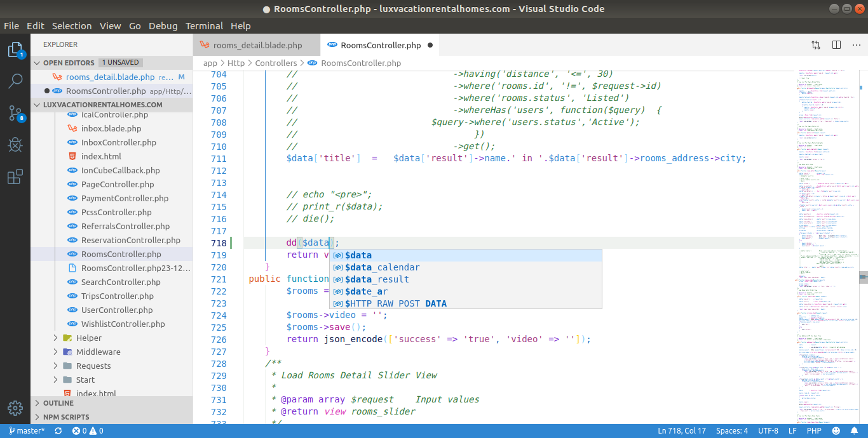
Task: Switch to rooms_detail.blade.php tab
Action: coord(257,45)
